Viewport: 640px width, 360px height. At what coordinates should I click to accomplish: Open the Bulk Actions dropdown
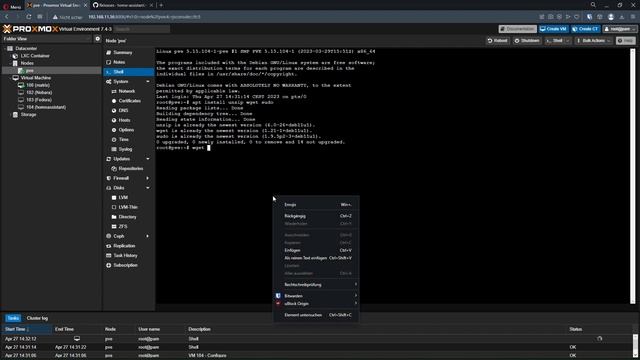[593, 41]
